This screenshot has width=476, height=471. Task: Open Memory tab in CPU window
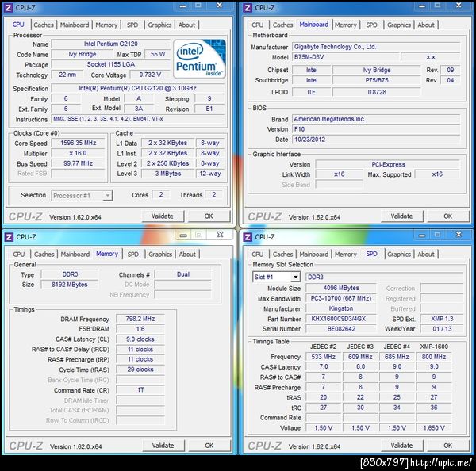pos(106,25)
